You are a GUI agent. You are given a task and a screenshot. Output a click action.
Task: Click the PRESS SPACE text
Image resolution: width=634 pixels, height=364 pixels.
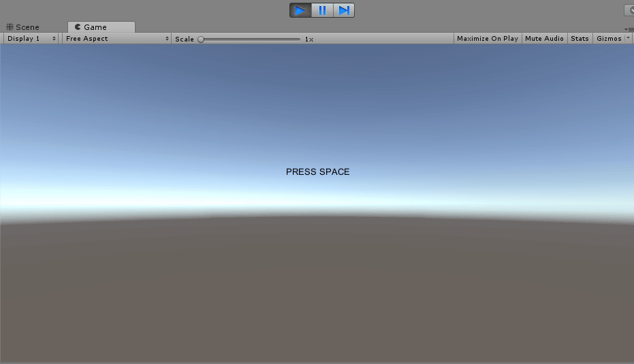pyautogui.click(x=318, y=171)
